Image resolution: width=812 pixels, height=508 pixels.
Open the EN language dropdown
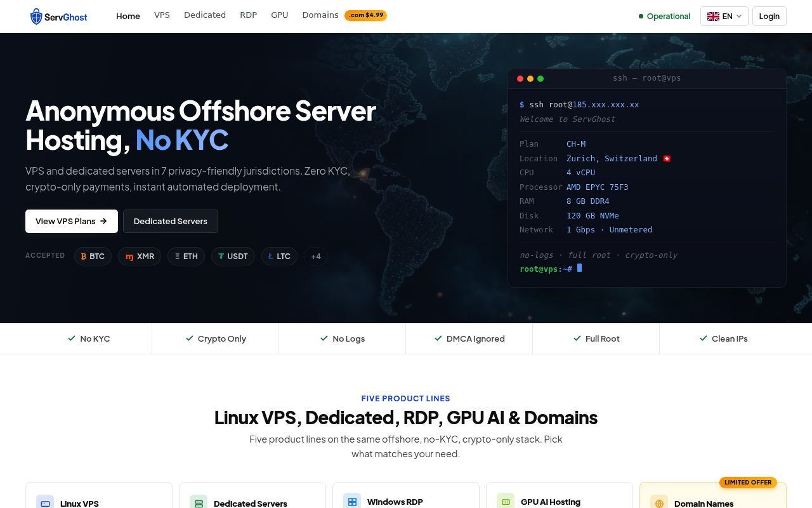coord(724,17)
